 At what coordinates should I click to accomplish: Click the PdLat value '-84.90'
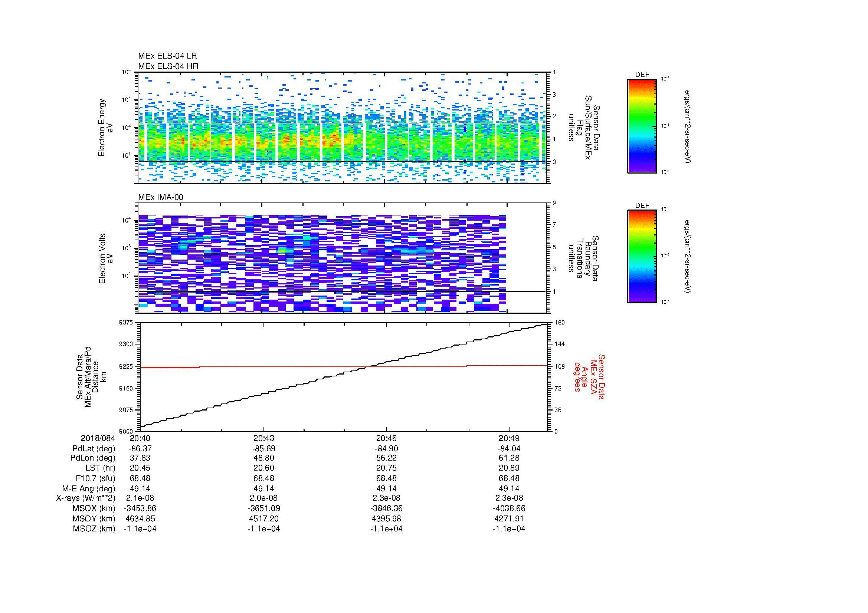point(386,449)
